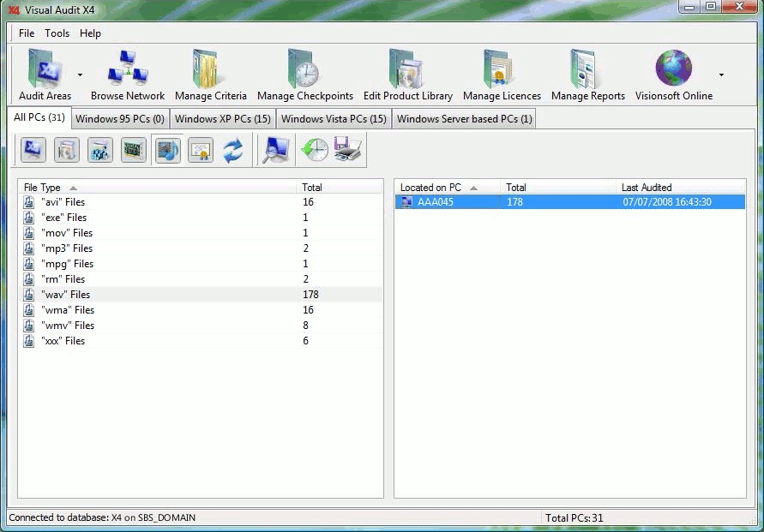Click the blue refresh arrows icon

pyautogui.click(x=233, y=150)
